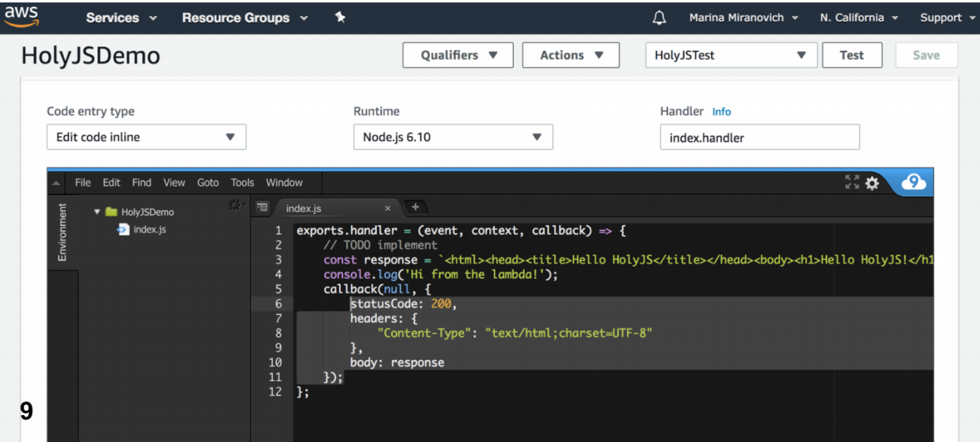The height and width of the screenshot is (442, 980).
Task: Open the Tools menu in the editor
Action: (242, 182)
